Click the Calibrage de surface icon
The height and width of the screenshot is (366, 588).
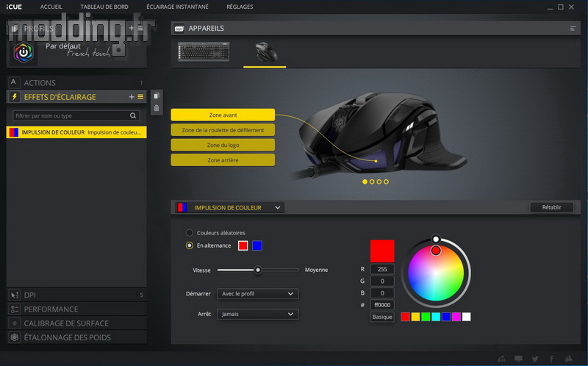[15, 323]
